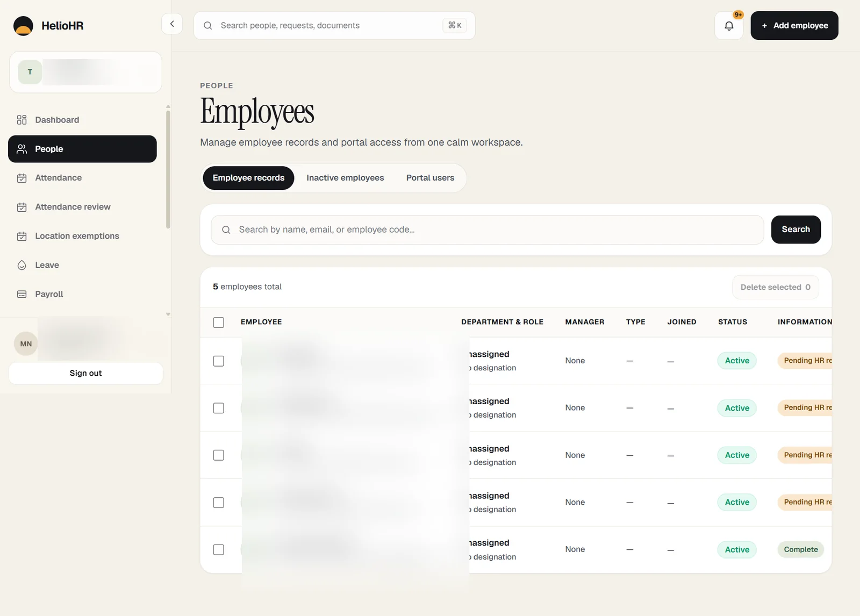Image resolution: width=860 pixels, height=616 pixels.
Task: Click the Complete information badge
Action: coord(800,549)
